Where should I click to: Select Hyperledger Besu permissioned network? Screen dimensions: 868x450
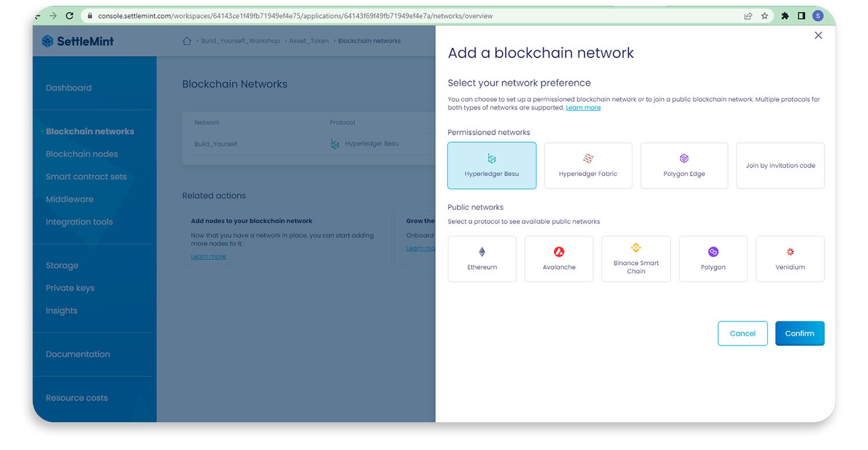[x=492, y=166]
